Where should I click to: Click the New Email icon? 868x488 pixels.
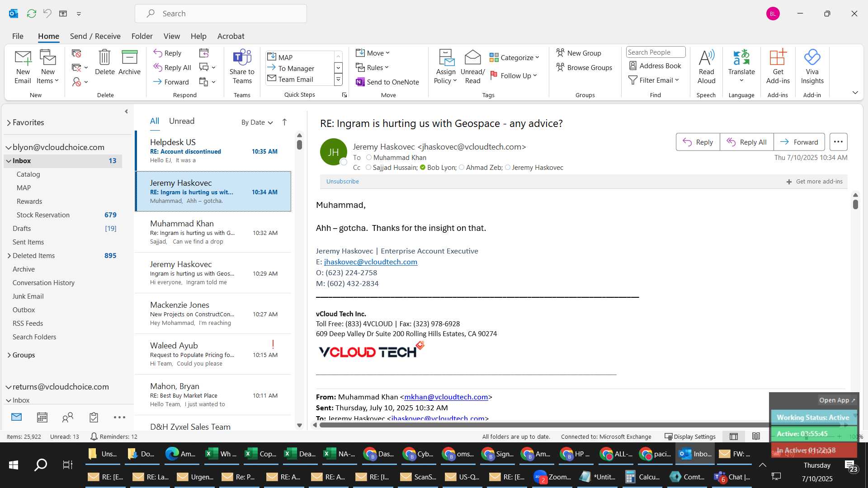23,67
